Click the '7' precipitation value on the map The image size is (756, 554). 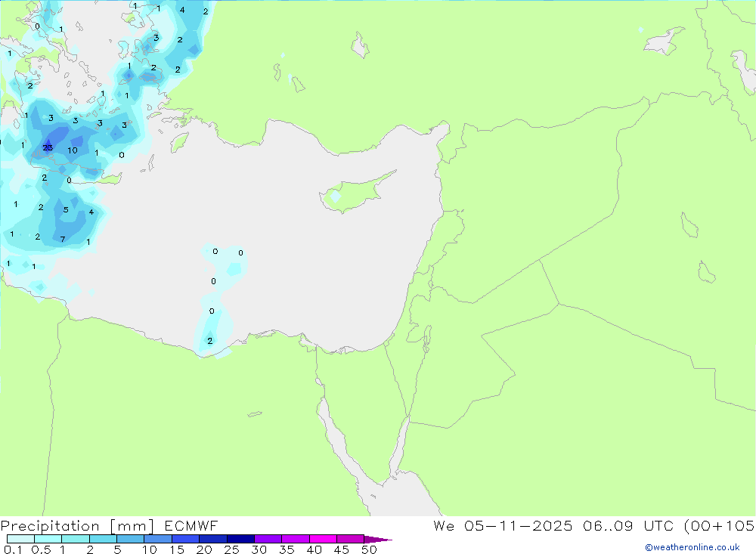click(63, 239)
